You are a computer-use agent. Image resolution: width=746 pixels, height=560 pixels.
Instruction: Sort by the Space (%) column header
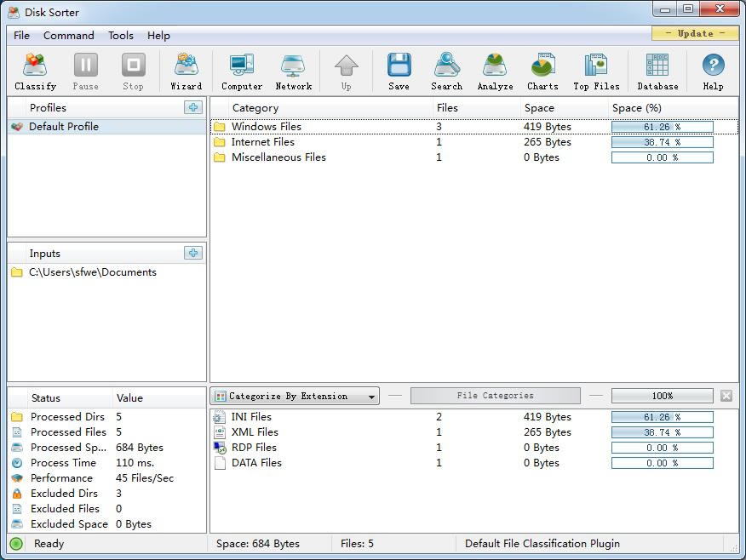[673, 108]
